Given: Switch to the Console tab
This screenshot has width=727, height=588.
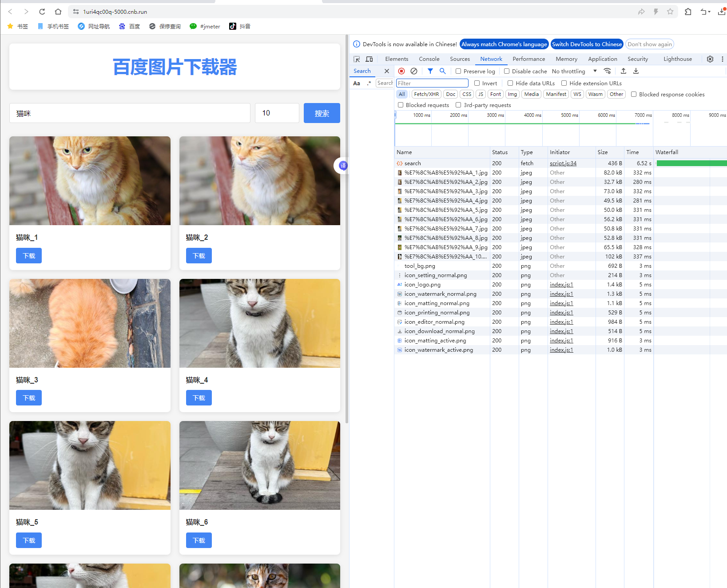Looking at the screenshot, I should [x=429, y=59].
